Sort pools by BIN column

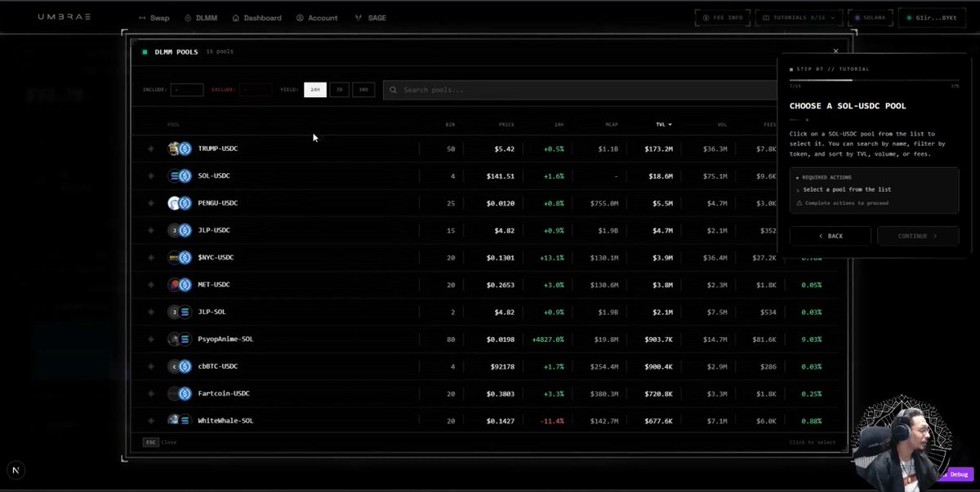[450, 125]
